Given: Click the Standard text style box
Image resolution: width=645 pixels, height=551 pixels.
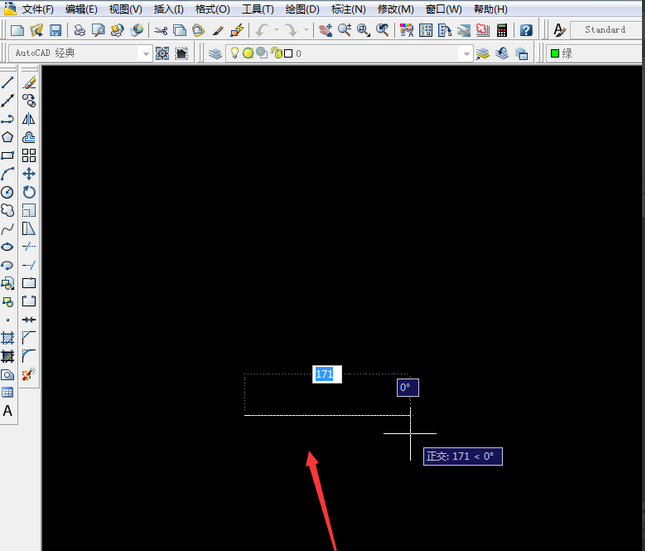Looking at the screenshot, I should tap(606, 30).
